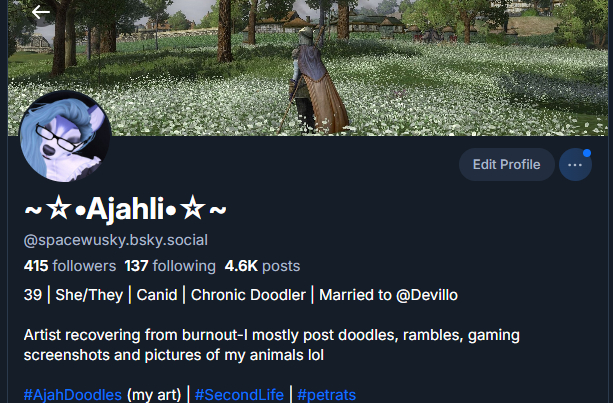Click the Edit Profile button
This screenshot has width=613, height=403.
(507, 165)
